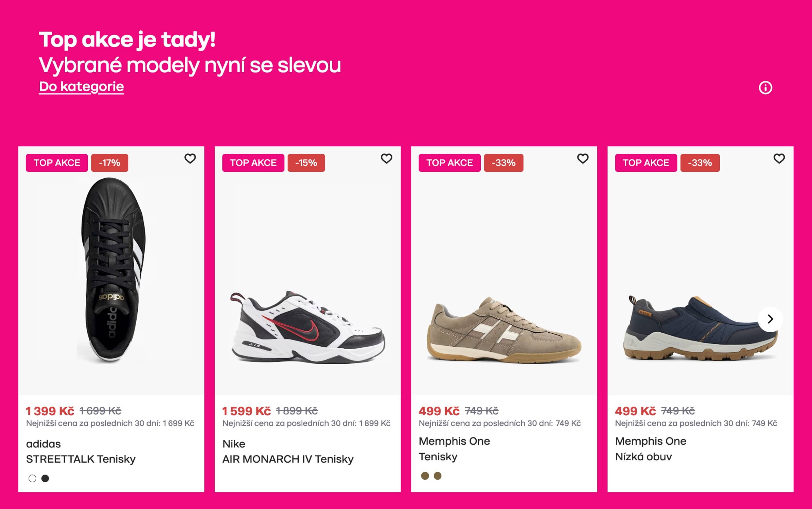Click the "Nízká obuv" product name
This screenshot has width=812, height=509.
coord(643,457)
